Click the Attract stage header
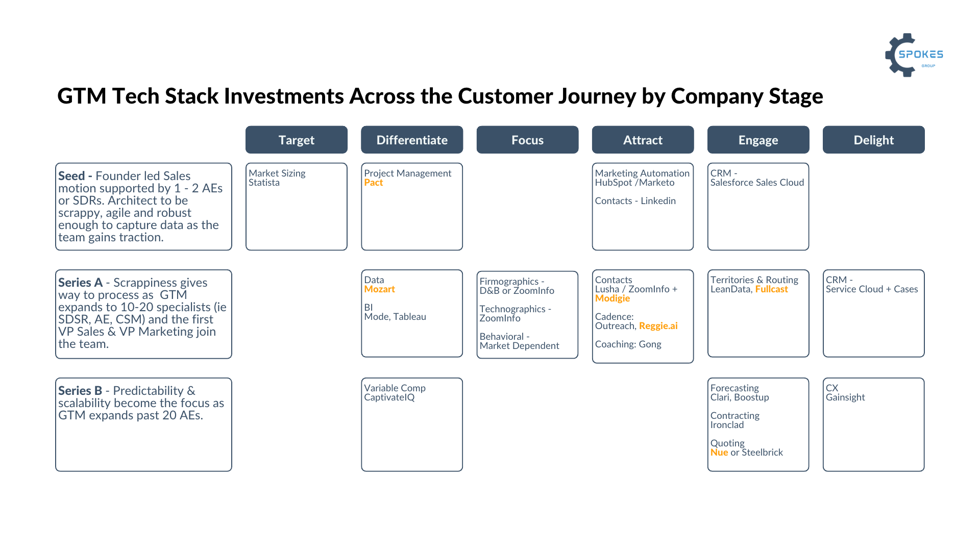Screen dimensions: 980x551 point(643,140)
